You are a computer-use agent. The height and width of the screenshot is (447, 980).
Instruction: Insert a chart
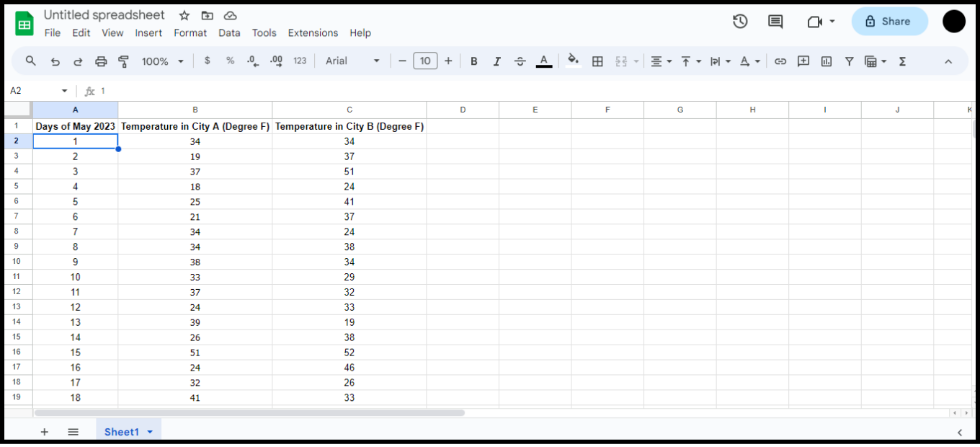point(827,61)
